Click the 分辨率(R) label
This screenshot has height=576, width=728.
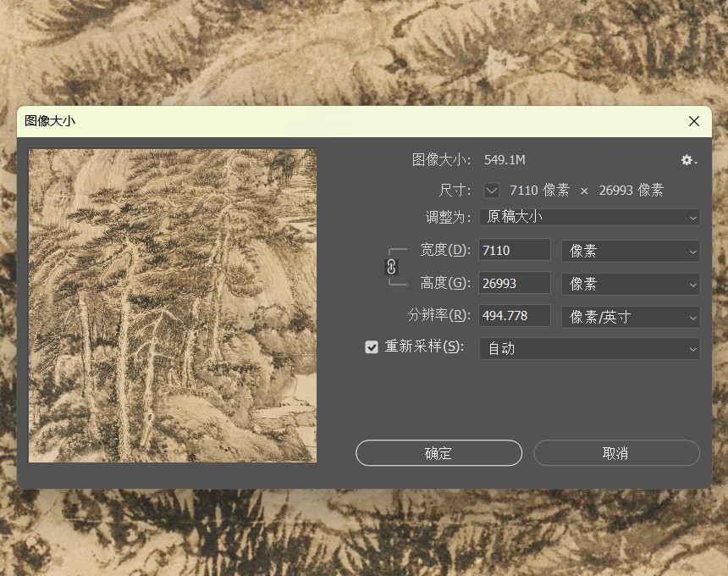[x=439, y=315]
